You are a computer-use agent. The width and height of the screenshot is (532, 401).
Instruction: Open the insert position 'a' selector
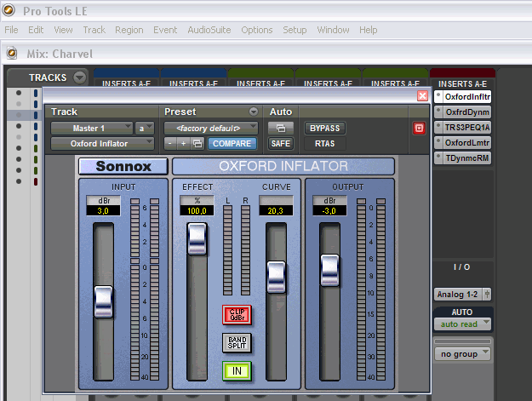coord(145,129)
